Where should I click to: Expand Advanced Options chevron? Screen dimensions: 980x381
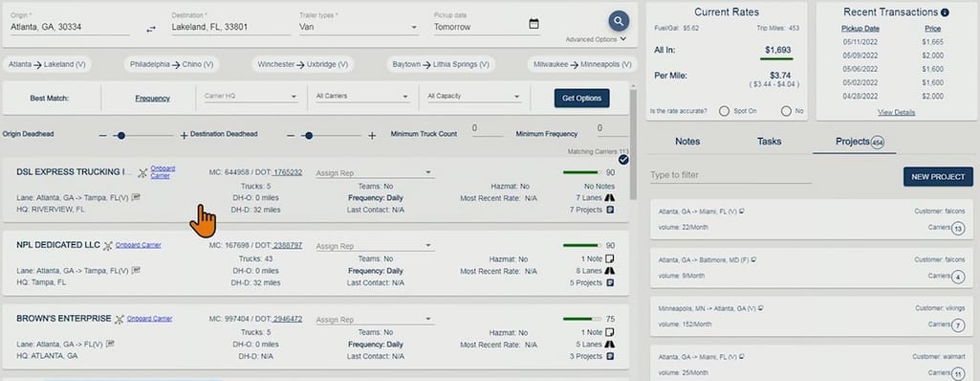(x=623, y=39)
